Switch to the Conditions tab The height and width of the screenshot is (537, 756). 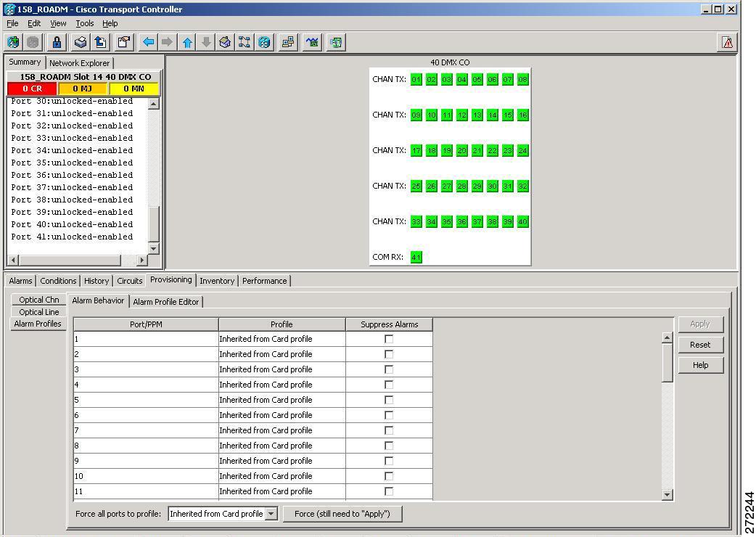(58, 281)
